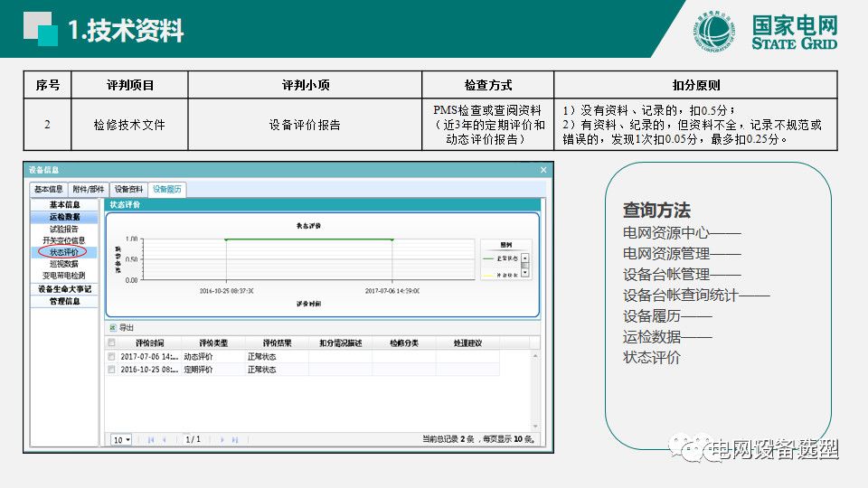Image resolution: width=868 pixels, height=488 pixels.
Task: Check the 定期评价 row checkbox
Action: click(x=112, y=370)
